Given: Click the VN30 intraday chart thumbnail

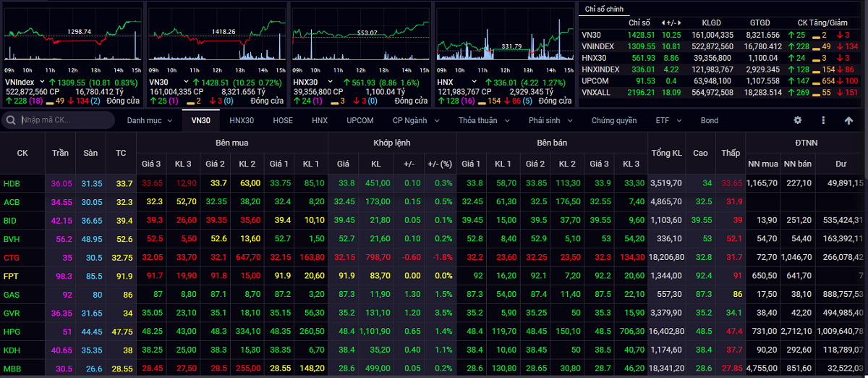Looking at the screenshot, I should pos(216,33).
